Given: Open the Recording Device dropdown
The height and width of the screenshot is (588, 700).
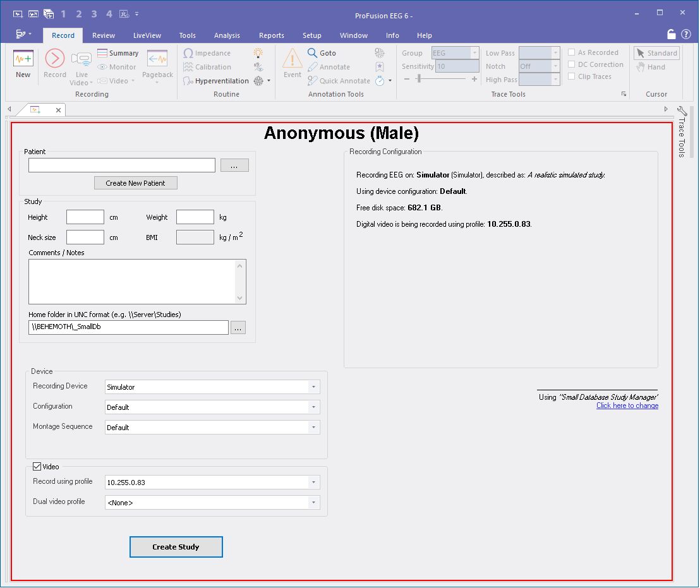Looking at the screenshot, I should 313,387.
